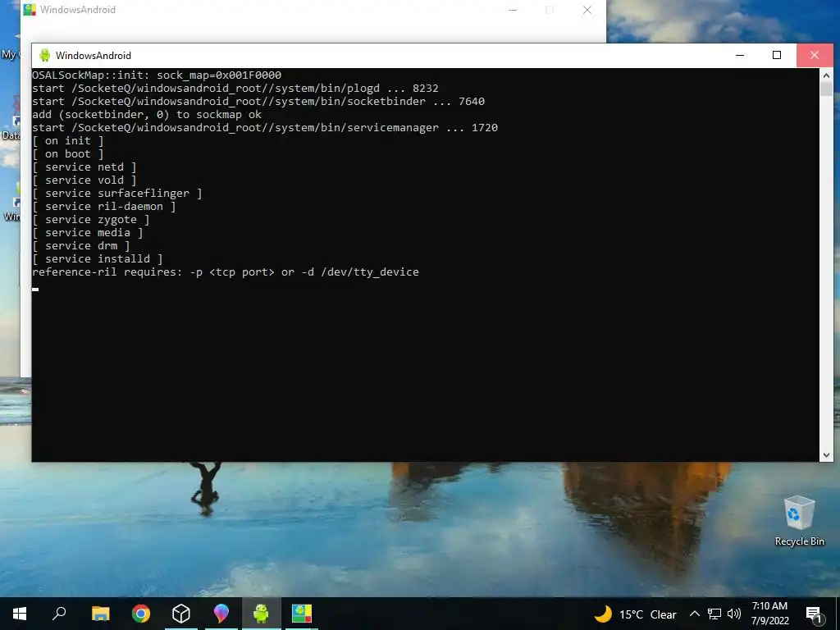Open the weather widget showing 15°C Clear
Viewport: 840px width, 630px height.
(636, 614)
